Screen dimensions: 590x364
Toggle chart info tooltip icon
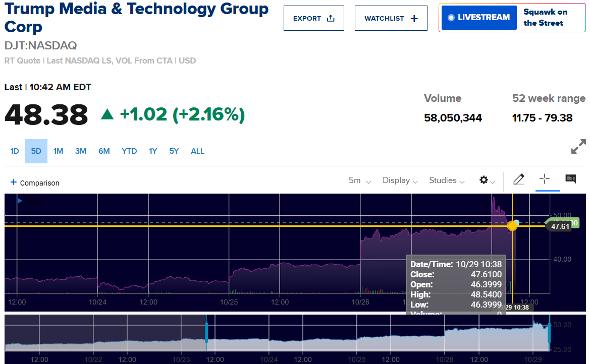pyautogui.click(x=570, y=179)
